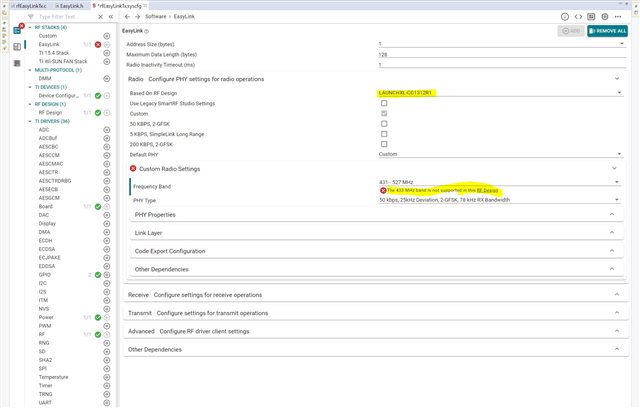Open the Based On RF Design dropdown

pos(500,93)
